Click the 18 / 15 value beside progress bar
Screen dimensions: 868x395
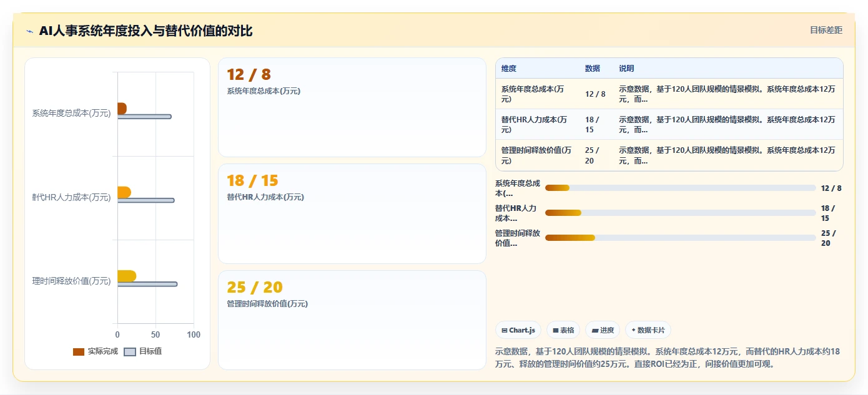[828, 213]
